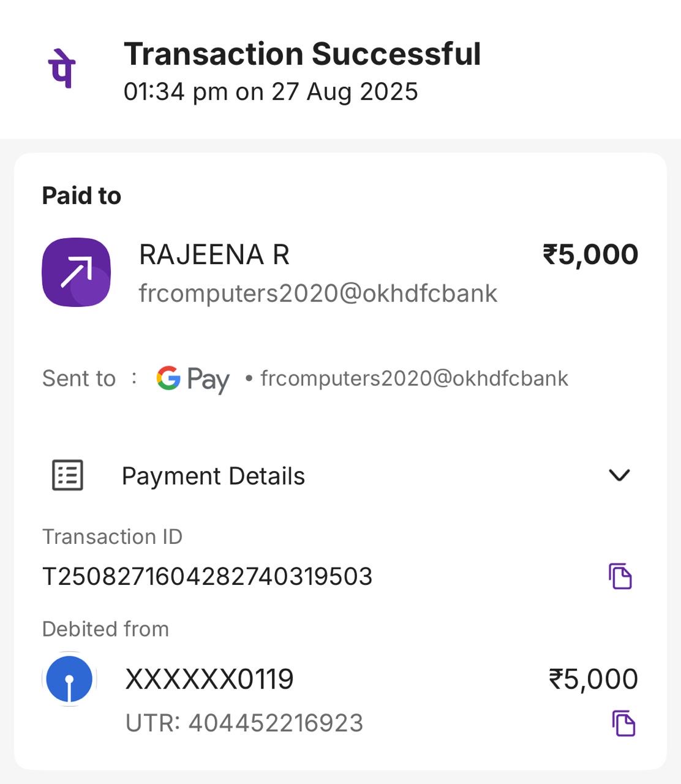Screen dimensions: 681x784
Task: Tap the SBI bank logo
Action: coord(70,679)
